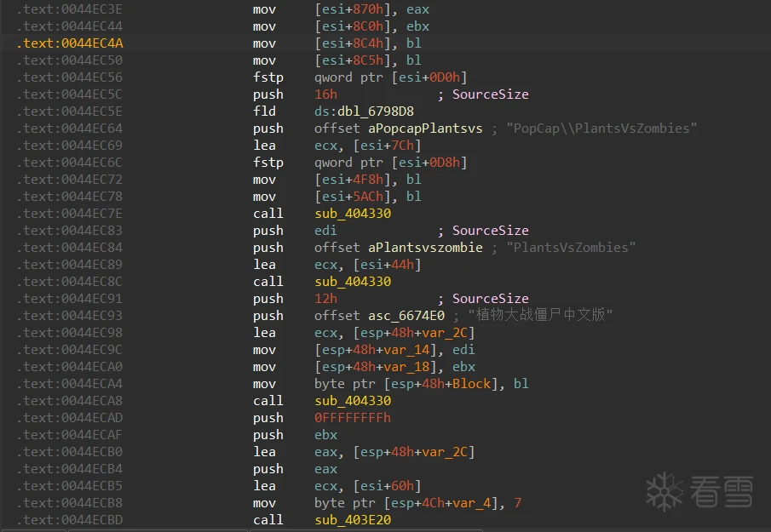Click address .text:0044EC3E in the listing
Image resolution: width=771 pixels, height=532 pixels.
[x=69, y=9]
